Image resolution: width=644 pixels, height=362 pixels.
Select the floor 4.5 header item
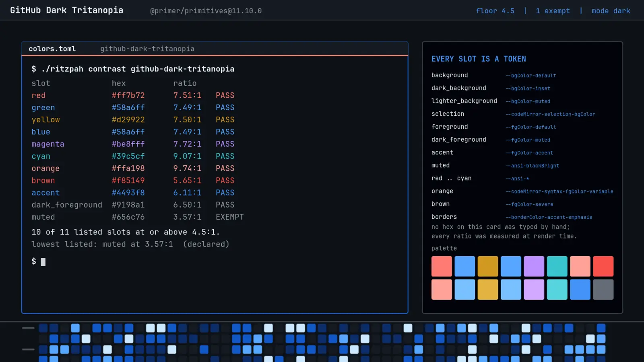(495, 11)
